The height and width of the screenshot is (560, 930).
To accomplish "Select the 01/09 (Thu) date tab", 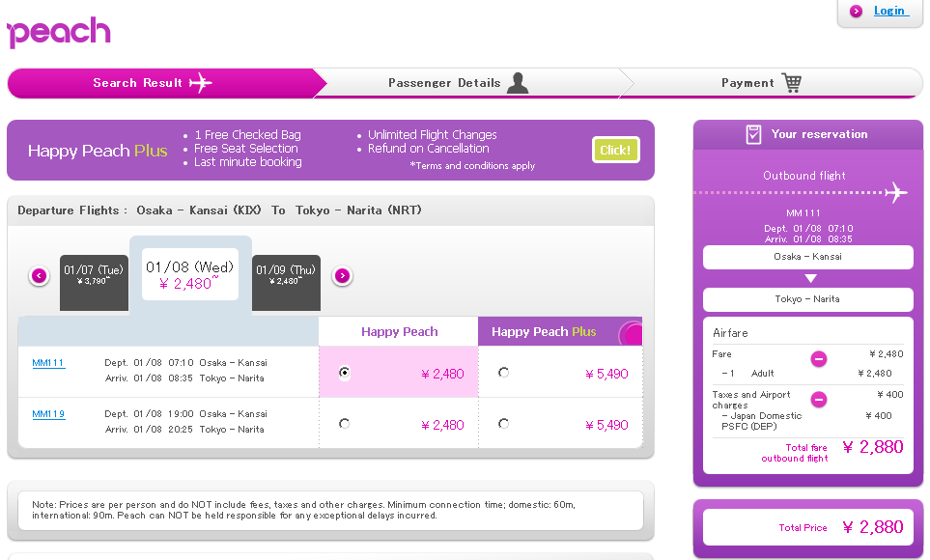I will point(286,282).
